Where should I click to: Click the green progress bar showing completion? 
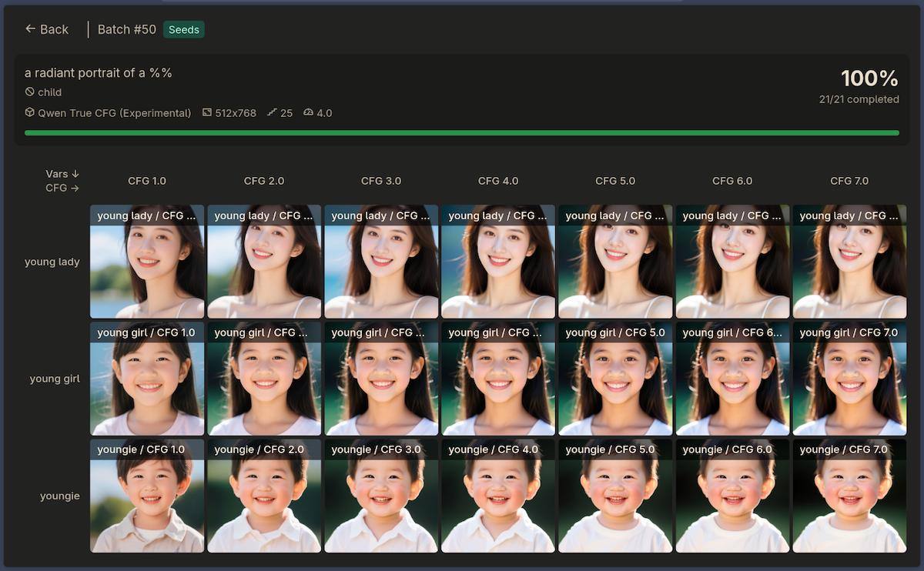point(462,133)
